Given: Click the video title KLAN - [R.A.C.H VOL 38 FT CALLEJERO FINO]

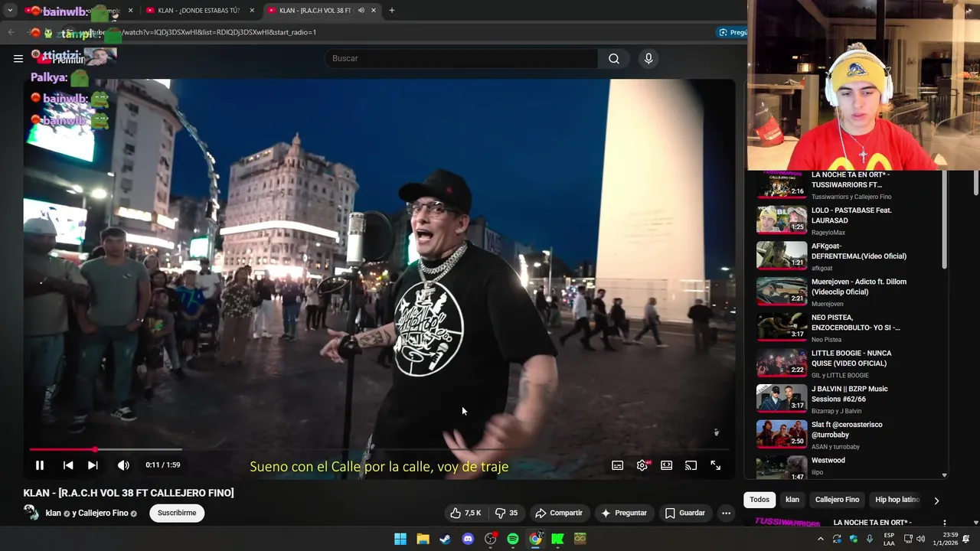Looking at the screenshot, I should (129, 493).
